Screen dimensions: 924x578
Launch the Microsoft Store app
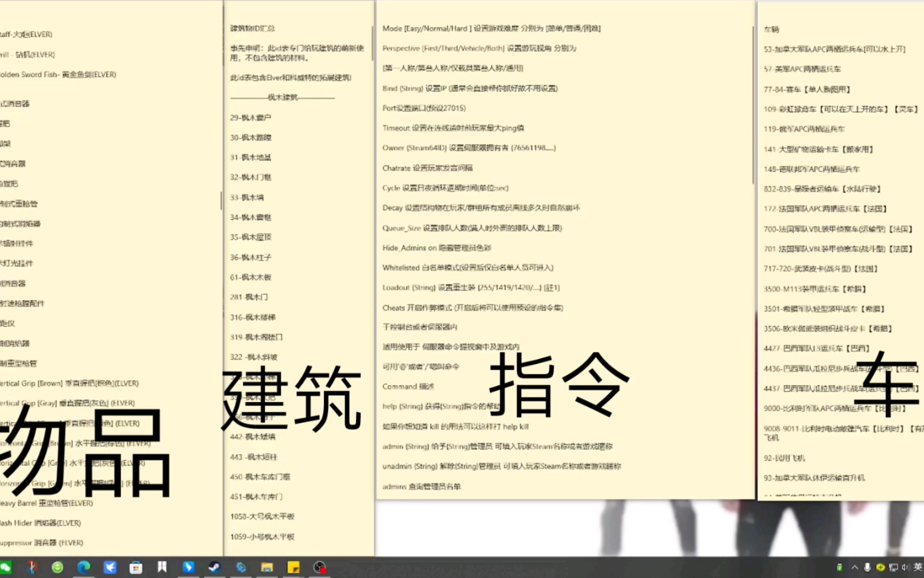(135, 567)
